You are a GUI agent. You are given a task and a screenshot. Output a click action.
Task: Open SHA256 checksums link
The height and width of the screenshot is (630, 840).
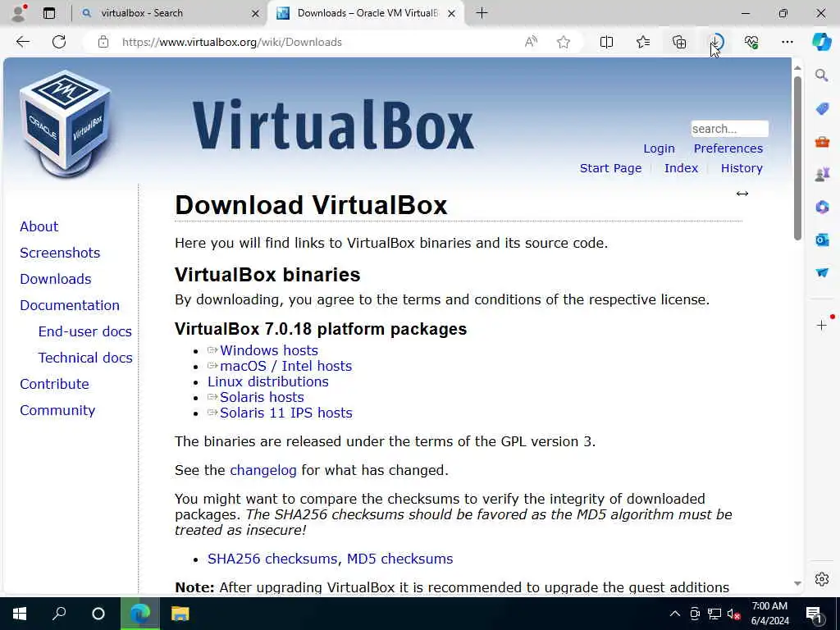pos(272,559)
